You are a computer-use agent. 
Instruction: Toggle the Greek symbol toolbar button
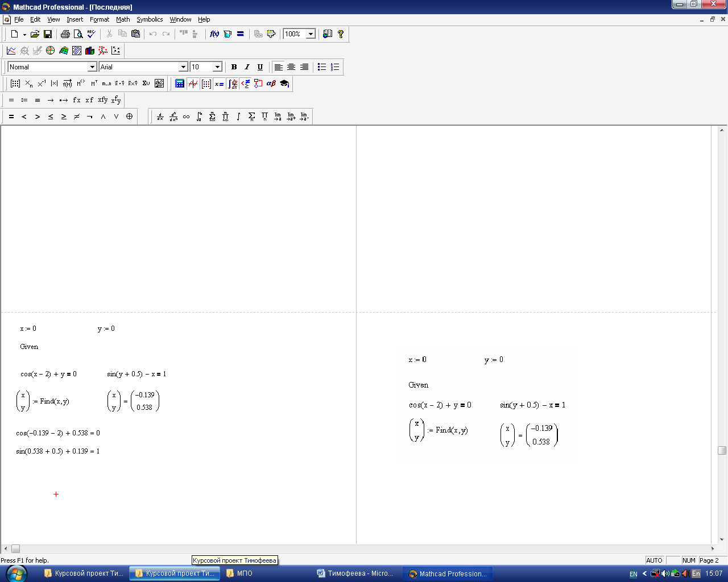point(271,84)
